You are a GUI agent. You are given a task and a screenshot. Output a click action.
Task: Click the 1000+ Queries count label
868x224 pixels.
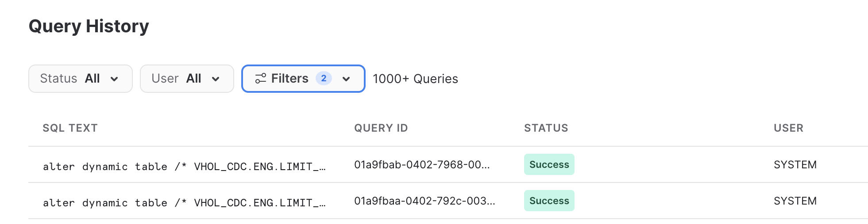coord(415,79)
